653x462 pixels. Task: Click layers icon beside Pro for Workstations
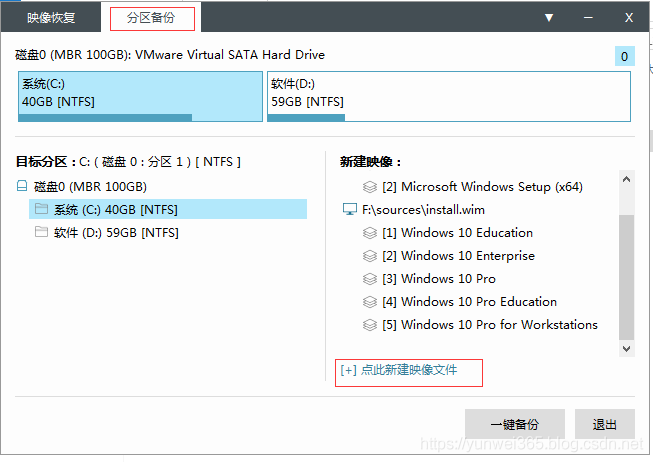[x=369, y=325]
